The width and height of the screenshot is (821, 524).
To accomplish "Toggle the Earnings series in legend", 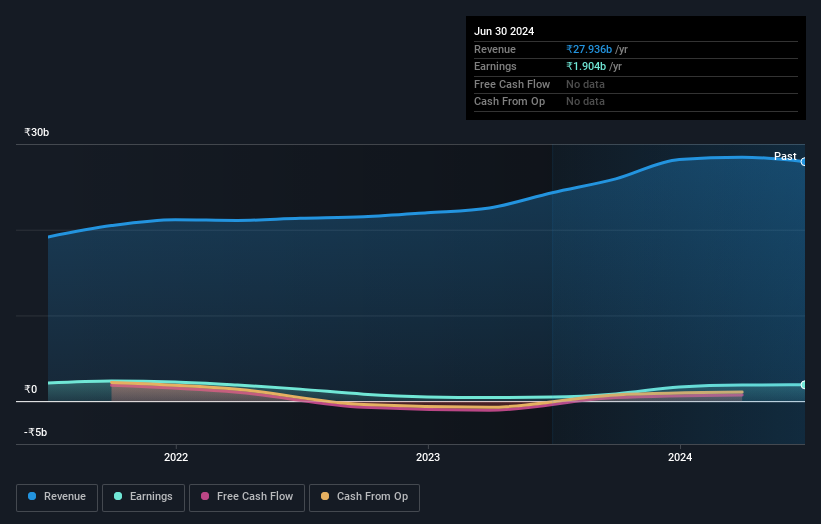I will [x=143, y=497].
